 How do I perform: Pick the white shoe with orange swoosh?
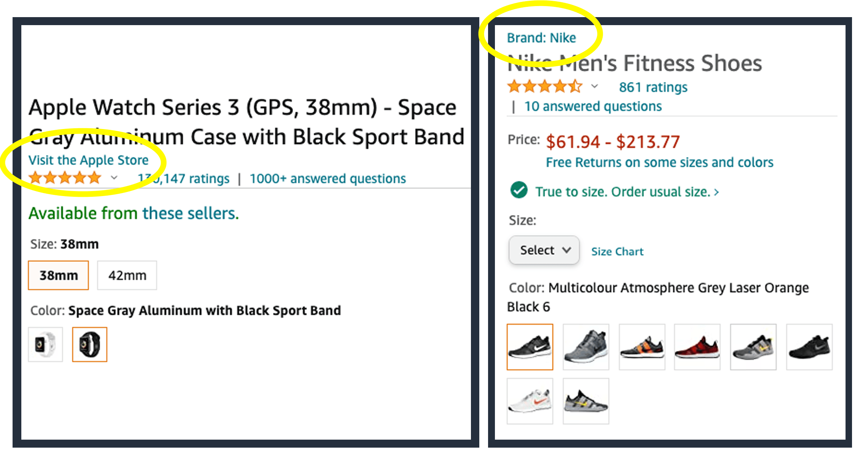530,401
